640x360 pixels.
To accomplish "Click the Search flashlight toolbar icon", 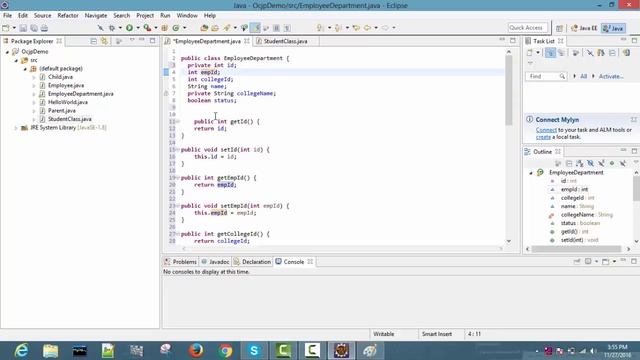I will click(227, 28).
